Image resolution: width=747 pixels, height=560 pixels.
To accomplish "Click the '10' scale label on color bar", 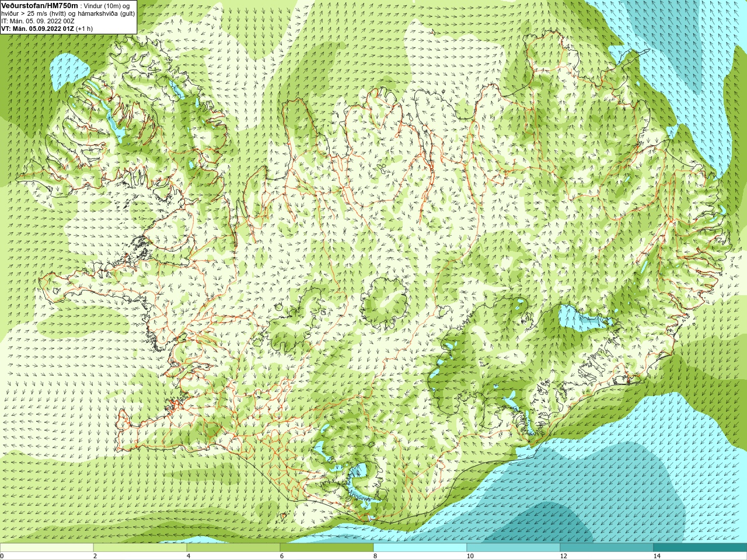I will coord(470,556).
